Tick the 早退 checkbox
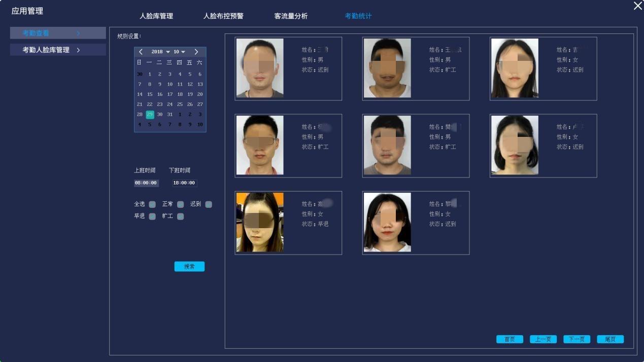Viewport: 644px width, 362px height. [x=152, y=216]
